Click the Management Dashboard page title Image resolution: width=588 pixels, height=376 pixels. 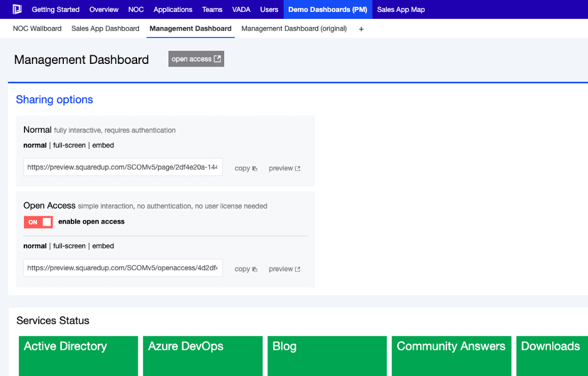coord(81,60)
